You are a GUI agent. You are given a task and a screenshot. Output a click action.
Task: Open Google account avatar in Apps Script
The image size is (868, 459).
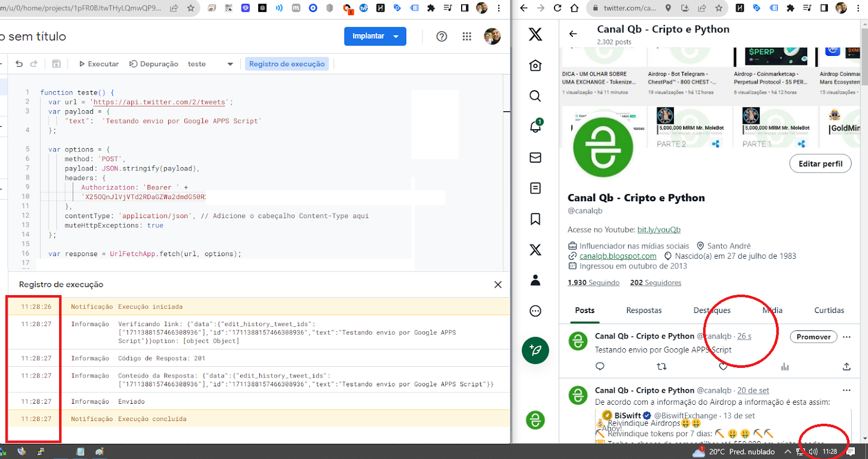(x=492, y=36)
